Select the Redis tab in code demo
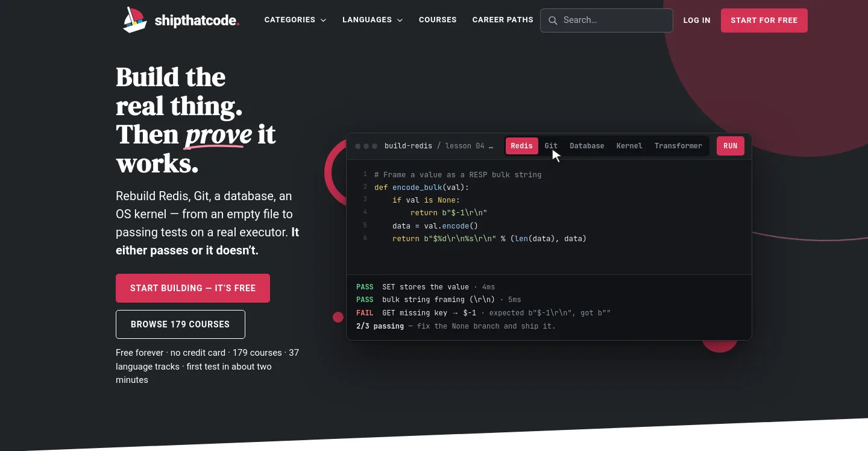 [x=521, y=146]
